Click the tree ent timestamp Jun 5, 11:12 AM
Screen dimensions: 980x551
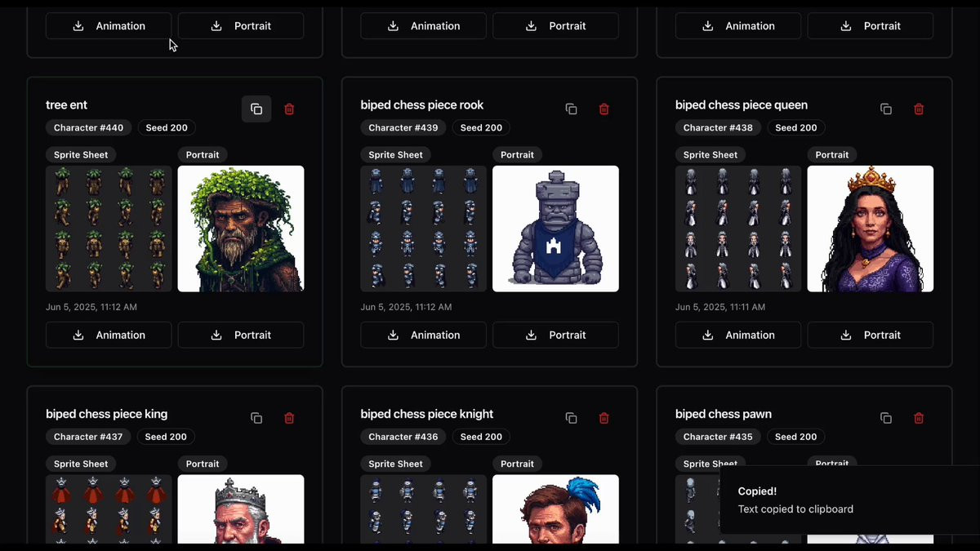(x=91, y=307)
